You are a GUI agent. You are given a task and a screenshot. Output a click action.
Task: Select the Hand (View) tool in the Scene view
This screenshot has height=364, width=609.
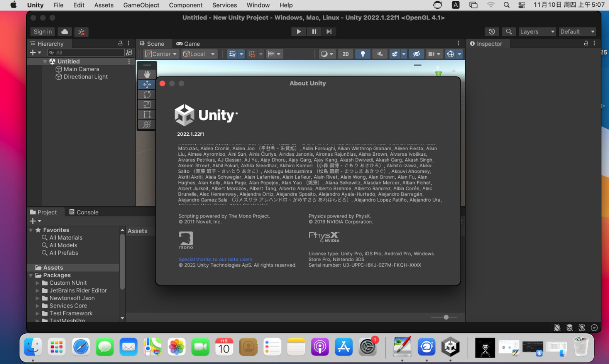tap(147, 74)
